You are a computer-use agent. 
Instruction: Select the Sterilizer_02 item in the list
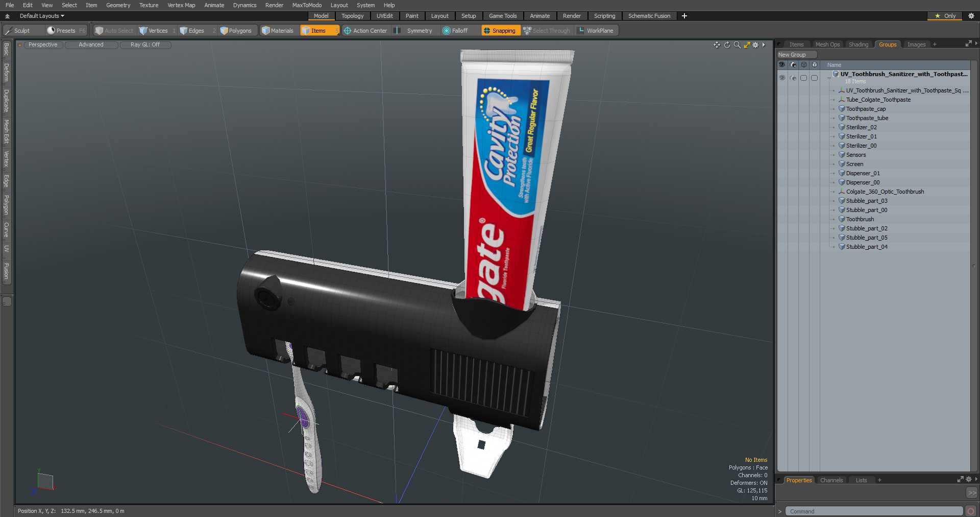pyautogui.click(x=861, y=127)
